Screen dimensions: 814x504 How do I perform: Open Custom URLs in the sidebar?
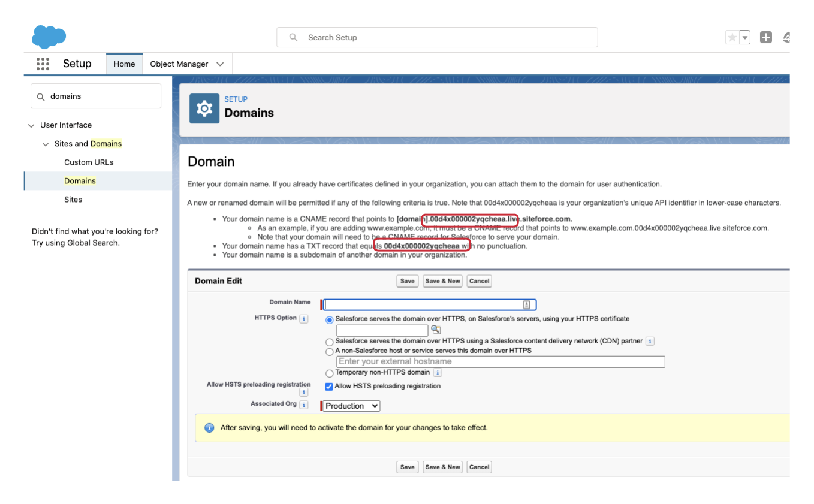(89, 162)
